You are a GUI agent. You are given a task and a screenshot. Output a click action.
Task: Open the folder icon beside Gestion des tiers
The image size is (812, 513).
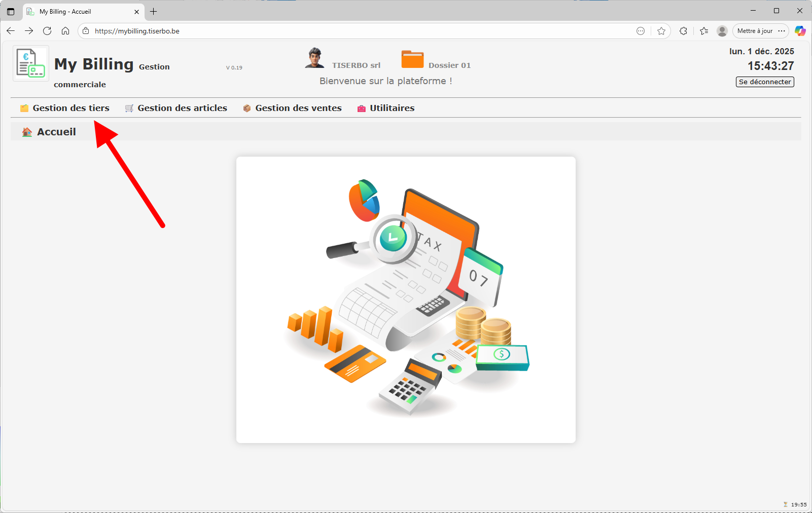point(24,107)
